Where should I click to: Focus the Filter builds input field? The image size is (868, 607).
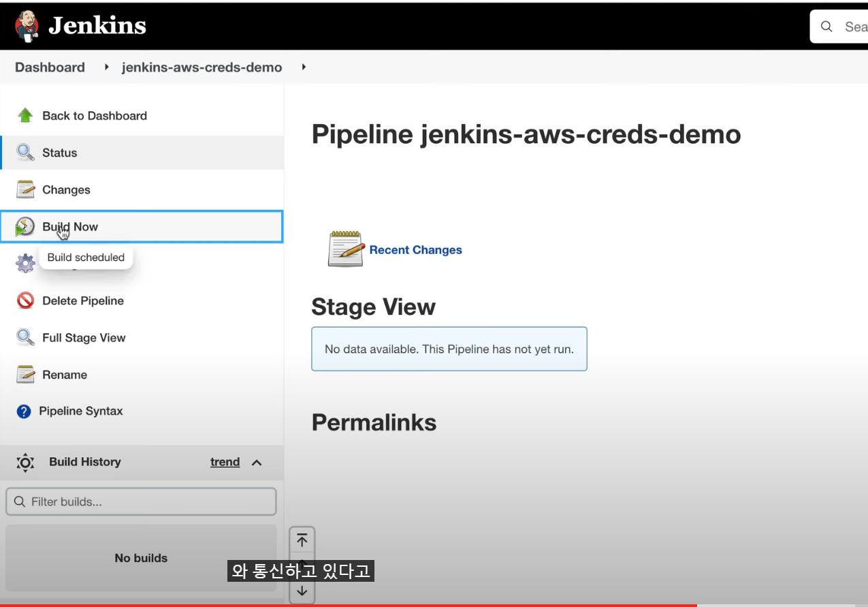click(141, 501)
